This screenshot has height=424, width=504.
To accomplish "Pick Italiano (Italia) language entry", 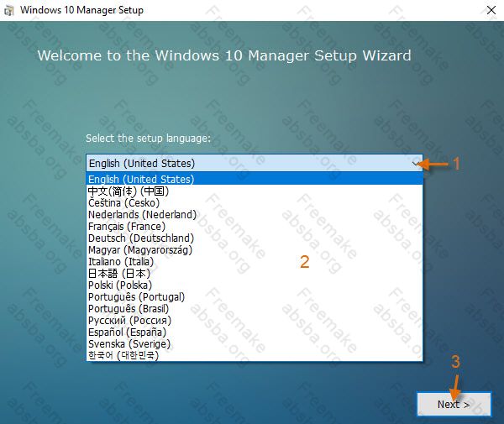I will pyautogui.click(x=255, y=261).
